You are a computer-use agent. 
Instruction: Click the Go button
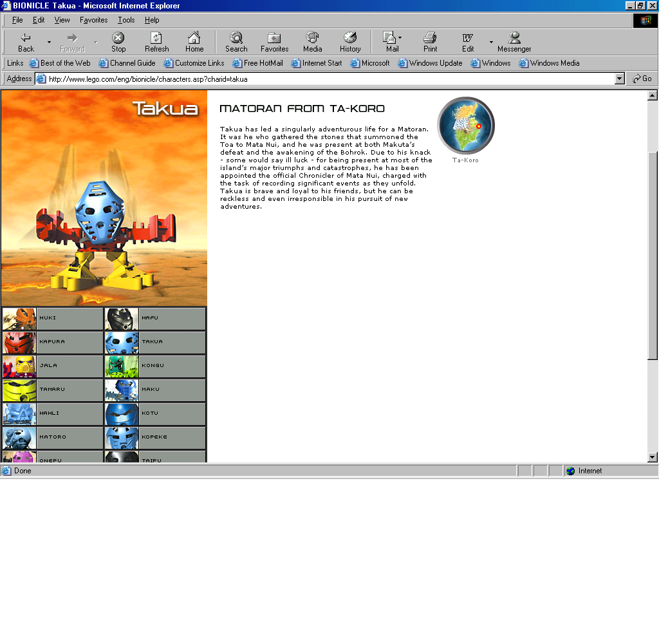pyautogui.click(x=642, y=79)
